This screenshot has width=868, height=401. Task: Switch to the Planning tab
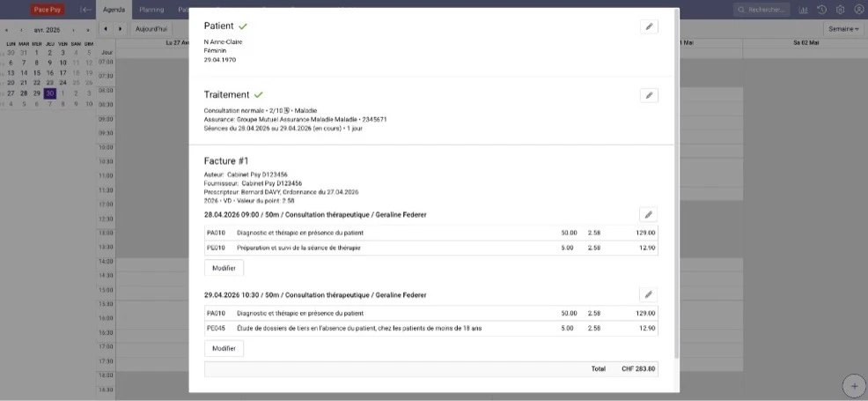[x=151, y=10]
